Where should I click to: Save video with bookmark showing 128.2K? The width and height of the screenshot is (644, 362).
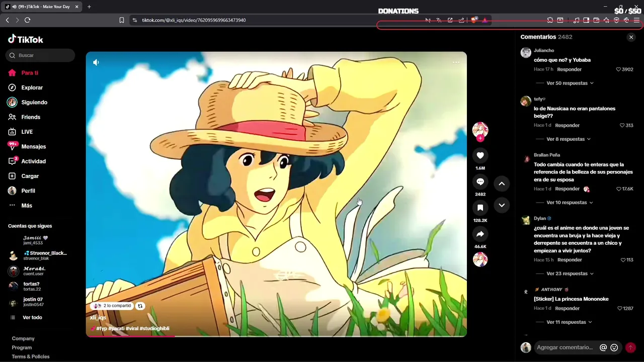tap(480, 208)
